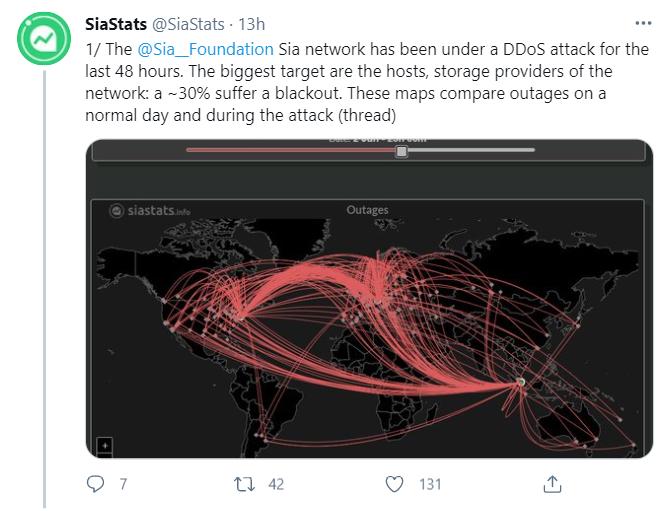This screenshot has width=670, height=511.
Task: Open the tweet's more options menu
Action: click(643, 21)
